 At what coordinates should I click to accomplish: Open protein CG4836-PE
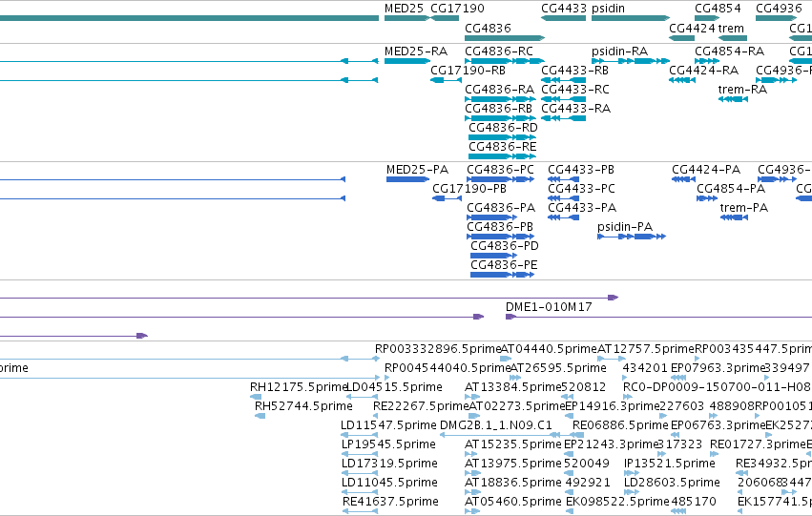click(x=502, y=276)
